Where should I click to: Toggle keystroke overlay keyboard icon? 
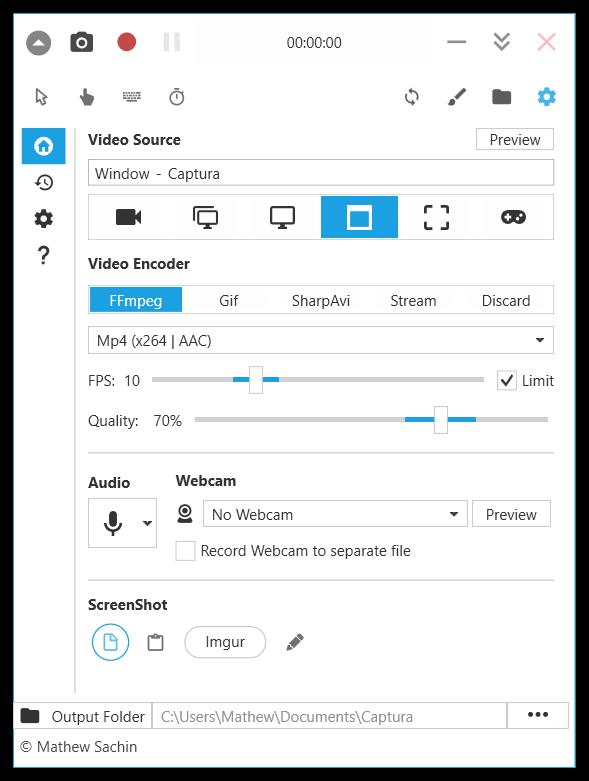pyautogui.click(x=131, y=97)
